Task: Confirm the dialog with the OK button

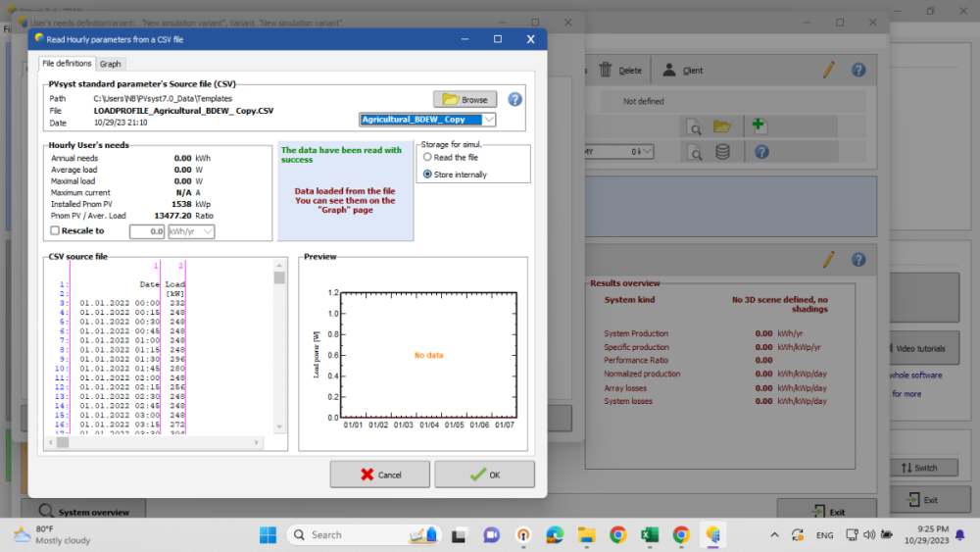Action: pos(484,475)
